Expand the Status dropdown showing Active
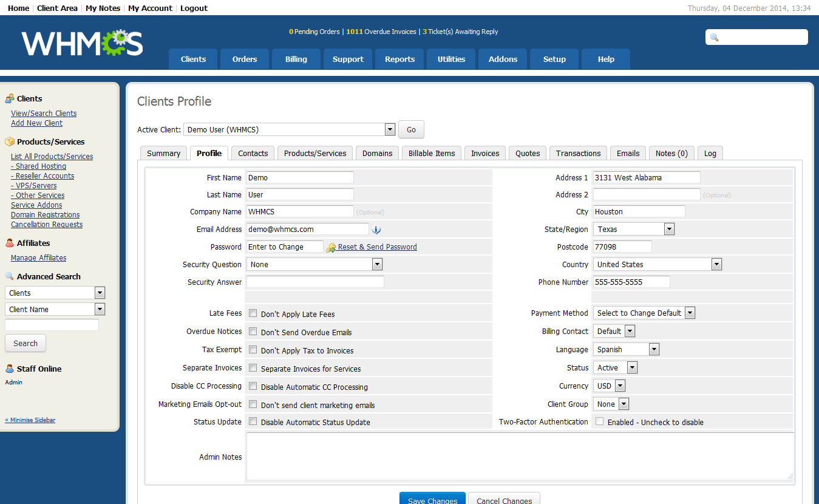819x504 pixels. point(616,368)
